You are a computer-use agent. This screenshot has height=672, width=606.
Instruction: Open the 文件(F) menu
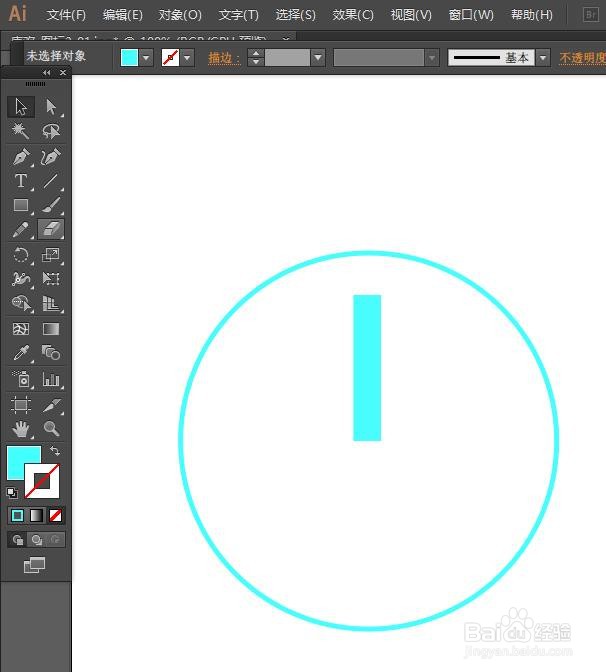[66, 15]
